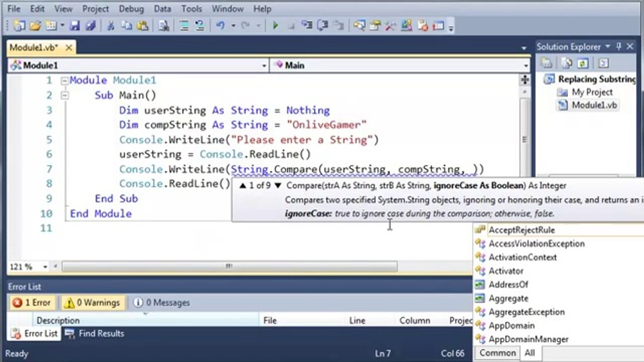Select Module1.vb in Solution Explorer

[x=594, y=105]
